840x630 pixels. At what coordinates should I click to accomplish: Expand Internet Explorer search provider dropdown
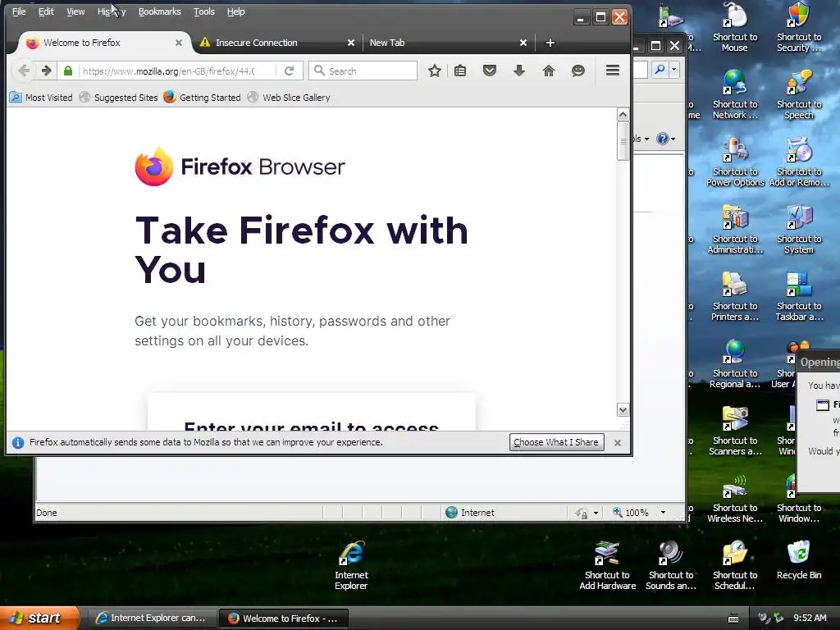[x=674, y=69]
